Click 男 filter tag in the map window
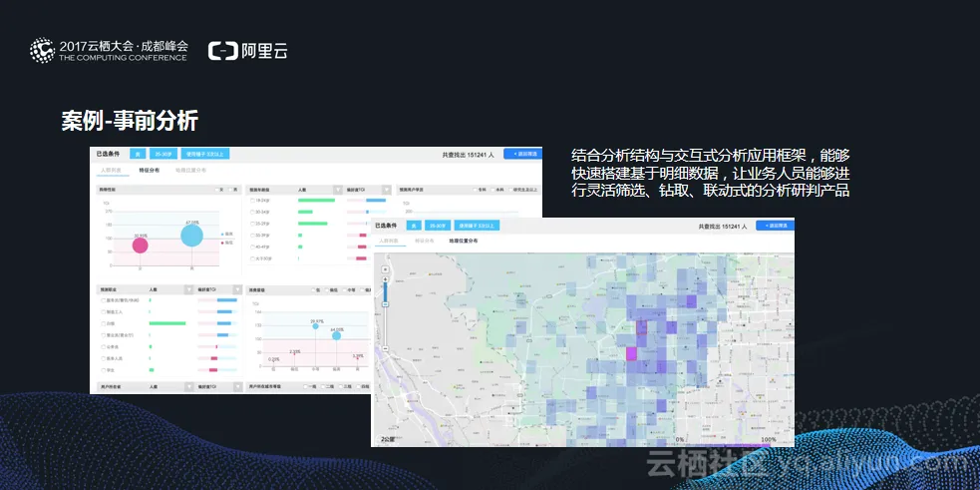The image size is (980, 490). [414, 226]
